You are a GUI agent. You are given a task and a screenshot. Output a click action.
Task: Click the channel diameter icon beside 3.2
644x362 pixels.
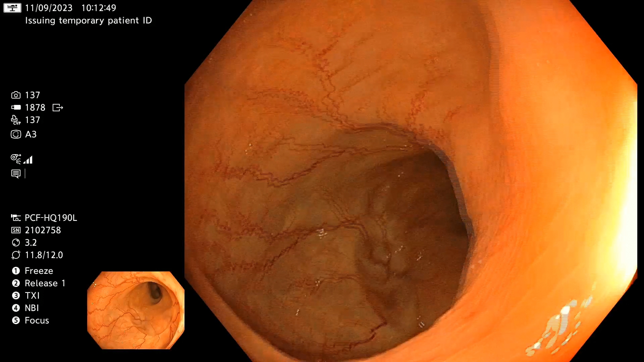click(x=16, y=243)
